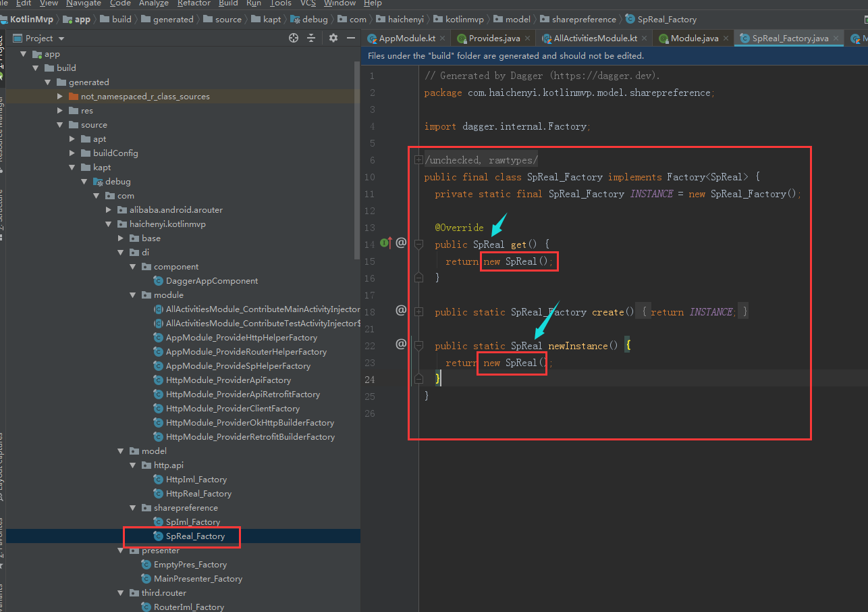Click haichenyi in the navigation breadcrumb
The width and height of the screenshot is (868, 612).
(x=406, y=20)
